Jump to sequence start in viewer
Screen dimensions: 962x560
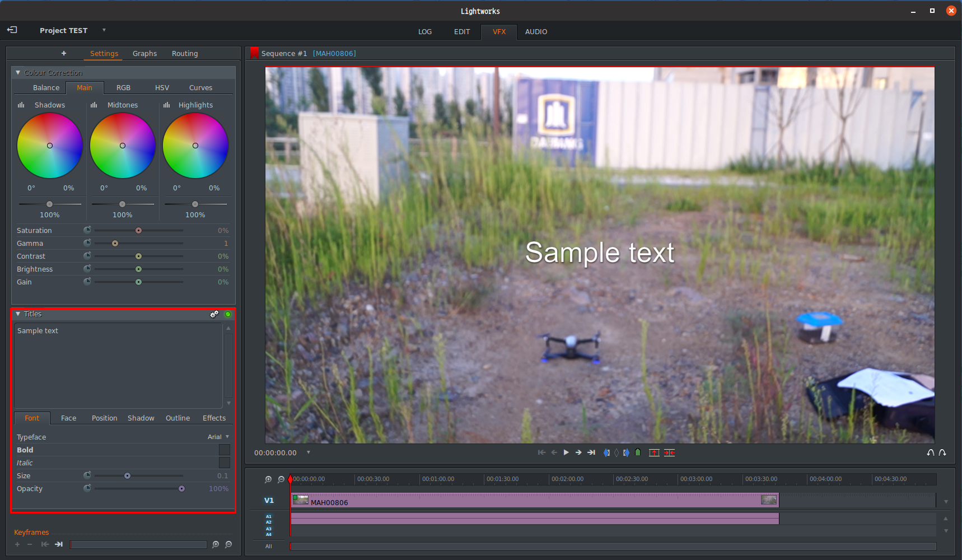tap(541, 452)
